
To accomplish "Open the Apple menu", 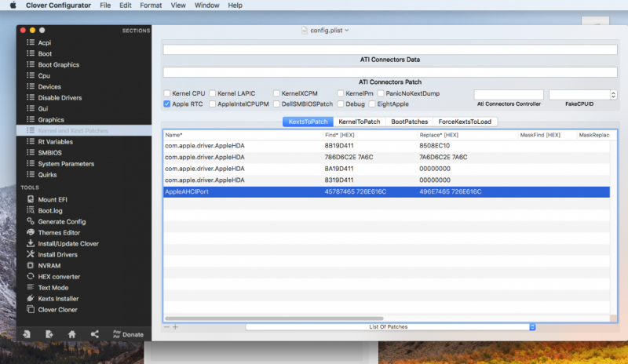I will click(13, 5).
